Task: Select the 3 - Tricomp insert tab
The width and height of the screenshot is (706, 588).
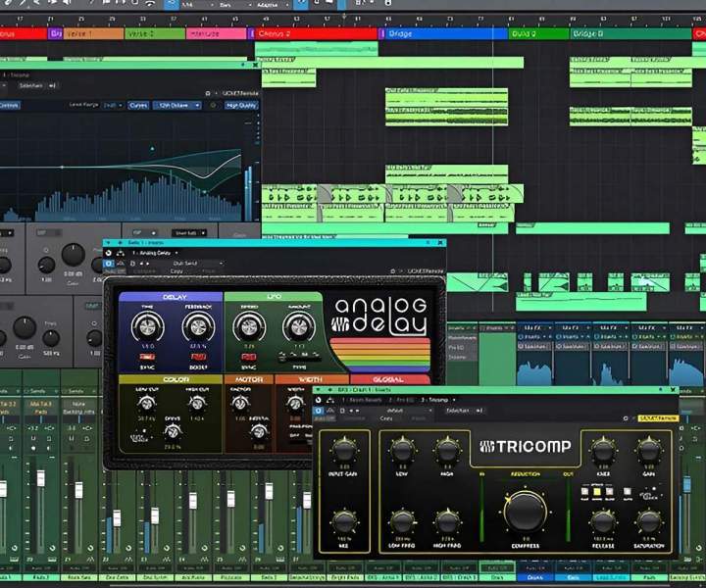Action: pos(437,400)
